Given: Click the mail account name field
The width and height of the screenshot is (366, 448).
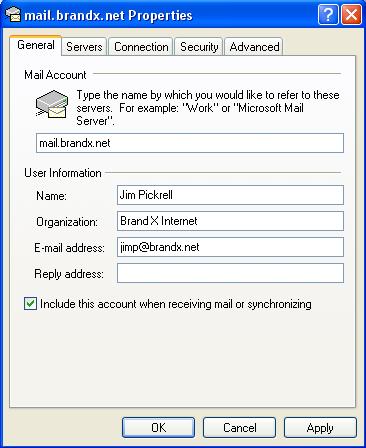Looking at the screenshot, I should 190,143.
